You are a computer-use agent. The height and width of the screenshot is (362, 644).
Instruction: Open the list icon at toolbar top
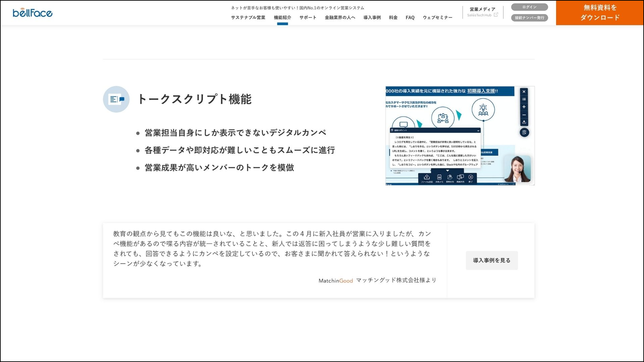click(x=524, y=99)
